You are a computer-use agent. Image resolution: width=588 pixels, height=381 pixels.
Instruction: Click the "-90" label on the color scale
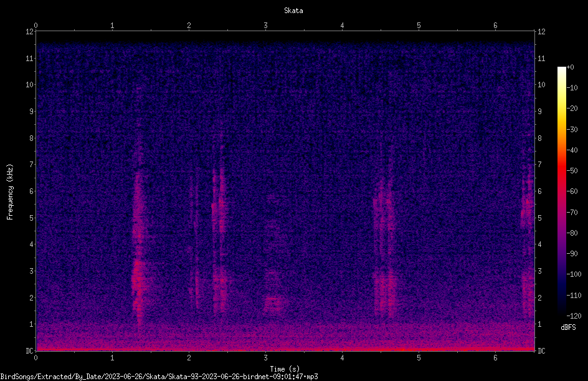point(572,254)
